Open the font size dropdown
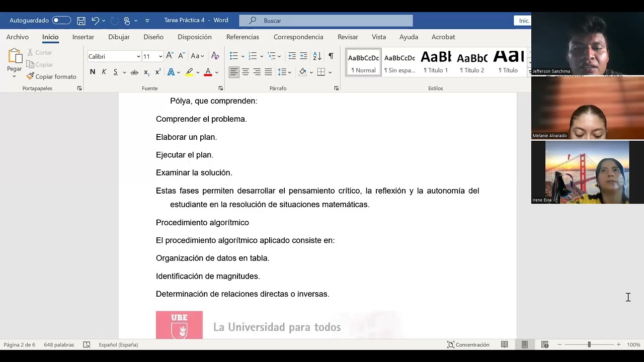 [160, 56]
